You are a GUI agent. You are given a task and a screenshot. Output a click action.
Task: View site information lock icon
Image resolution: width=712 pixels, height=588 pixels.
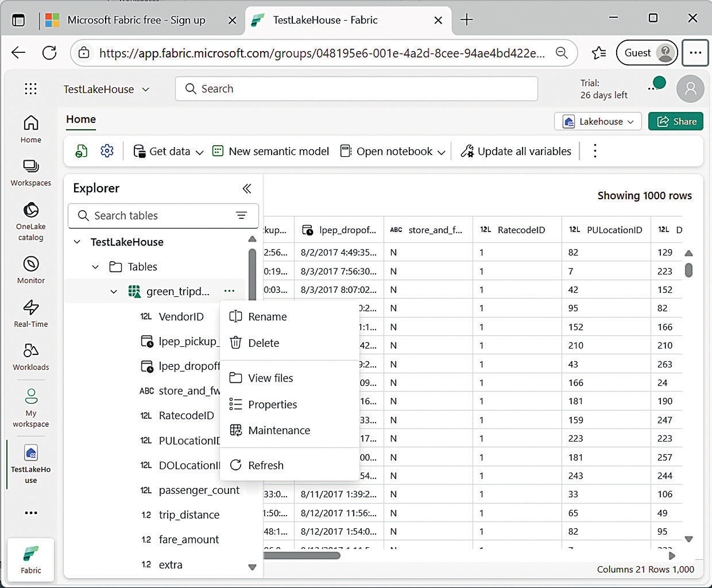tap(84, 53)
